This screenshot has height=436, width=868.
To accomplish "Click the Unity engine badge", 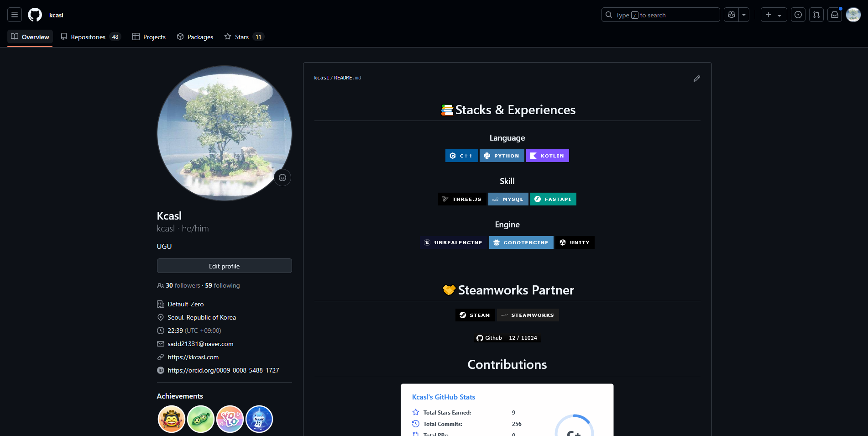I will pyautogui.click(x=575, y=242).
